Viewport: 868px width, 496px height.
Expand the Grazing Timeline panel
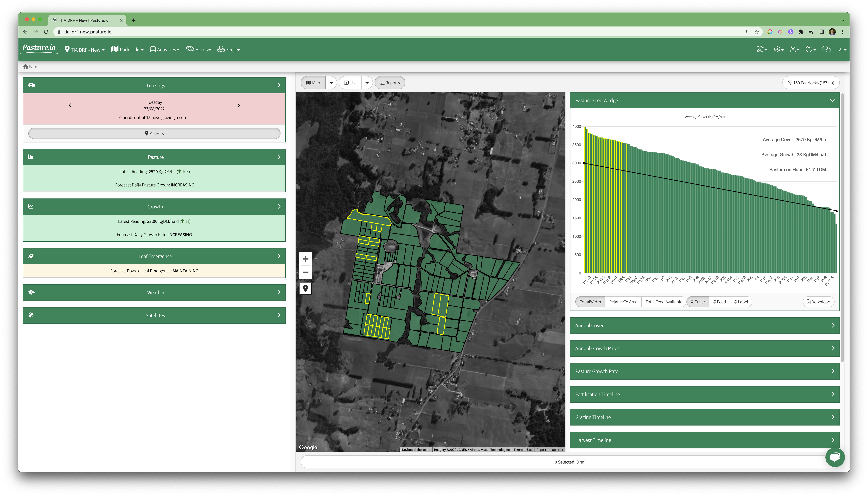point(704,417)
